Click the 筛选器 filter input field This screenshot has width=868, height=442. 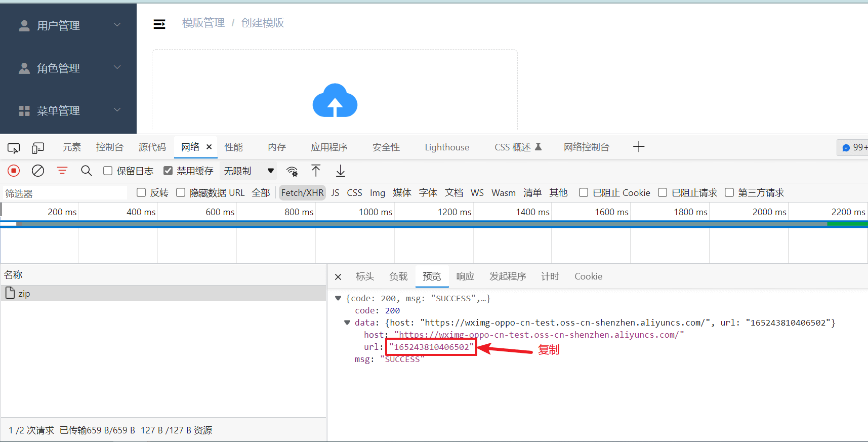tap(65, 193)
